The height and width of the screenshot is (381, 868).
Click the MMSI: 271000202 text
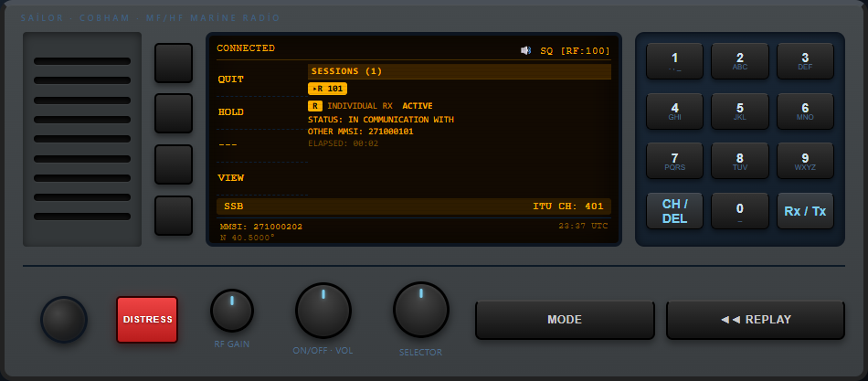coord(261,227)
